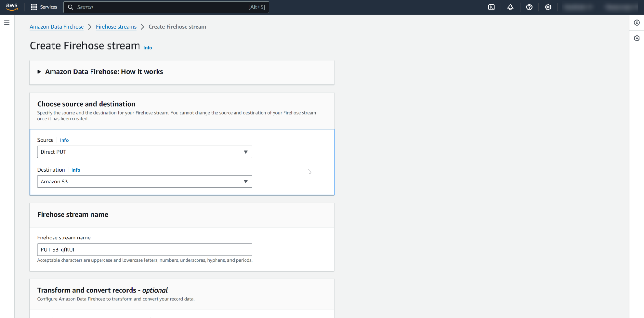This screenshot has width=644, height=318.
Task: Open the navigation hamburger menu
Action: click(x=7, y=23)
